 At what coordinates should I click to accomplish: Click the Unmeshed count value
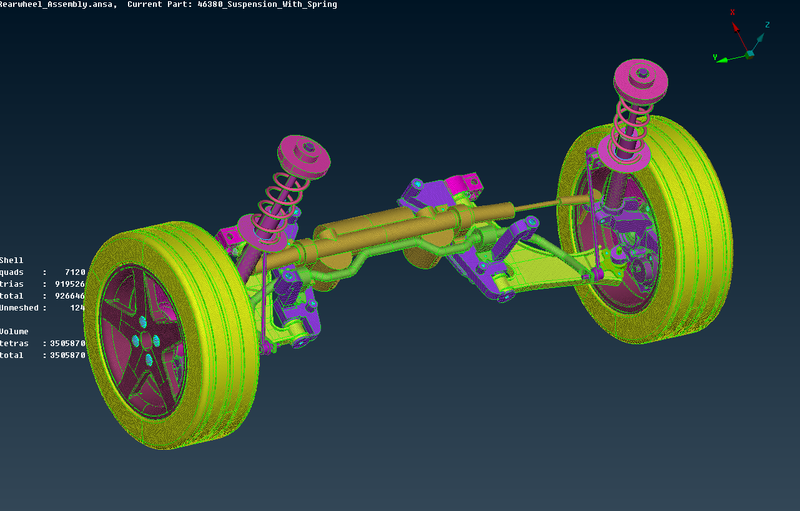click(x=78, y=308)
